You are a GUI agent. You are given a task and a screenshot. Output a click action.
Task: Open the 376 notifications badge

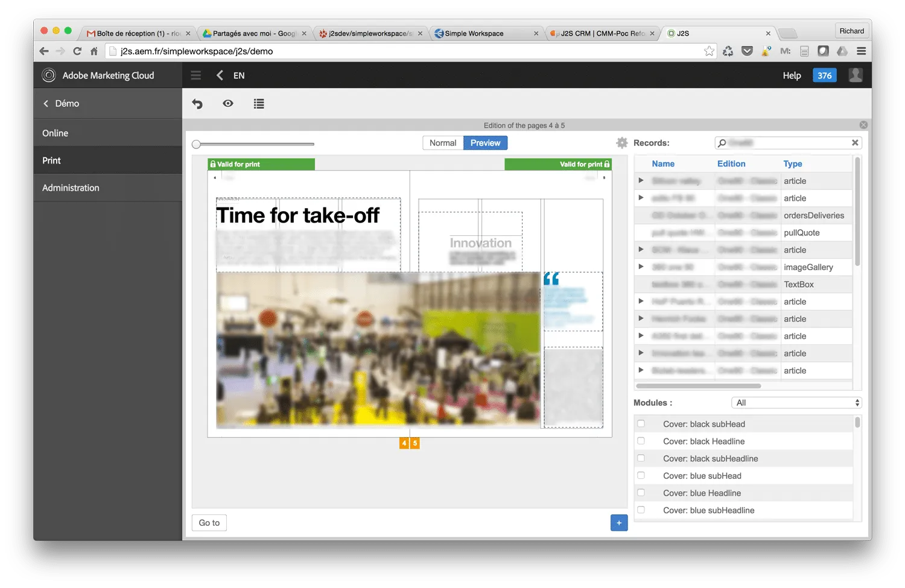click(x=824, y=75)
